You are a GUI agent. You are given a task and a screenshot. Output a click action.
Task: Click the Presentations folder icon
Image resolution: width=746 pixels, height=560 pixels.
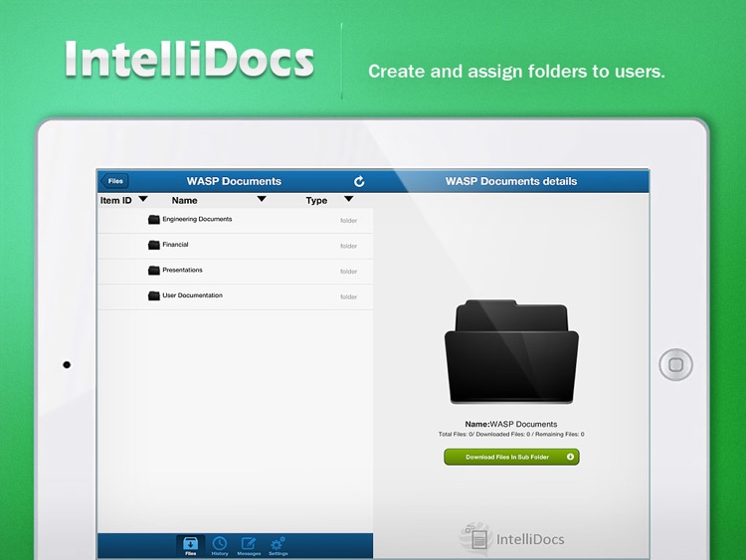pyautogui.click(x=153, y=271)
